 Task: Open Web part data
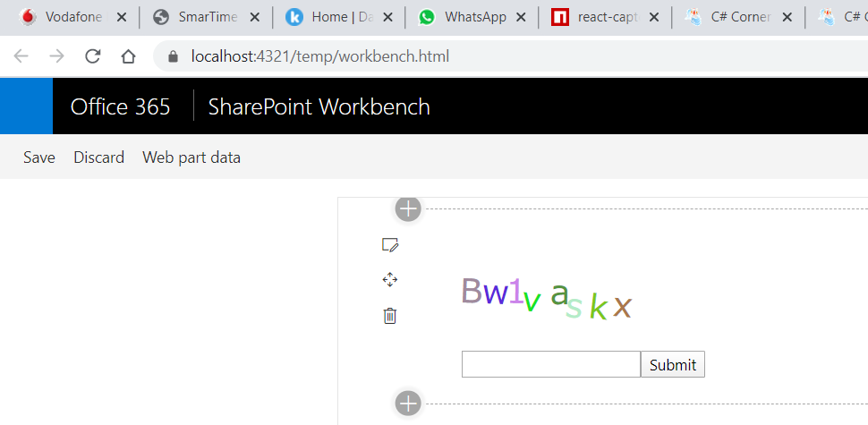coord(191,157)
